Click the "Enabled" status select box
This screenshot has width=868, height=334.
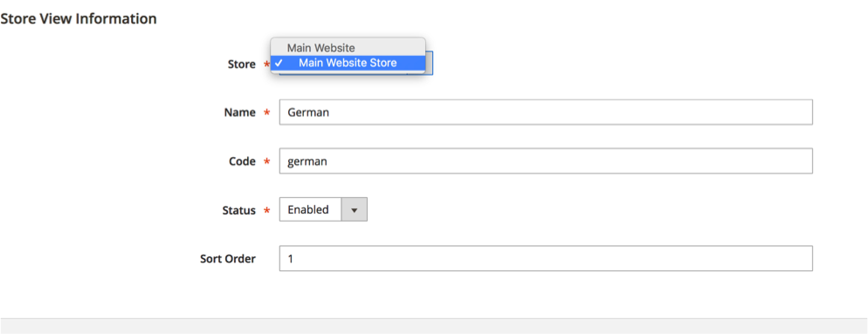coord(323,210)
